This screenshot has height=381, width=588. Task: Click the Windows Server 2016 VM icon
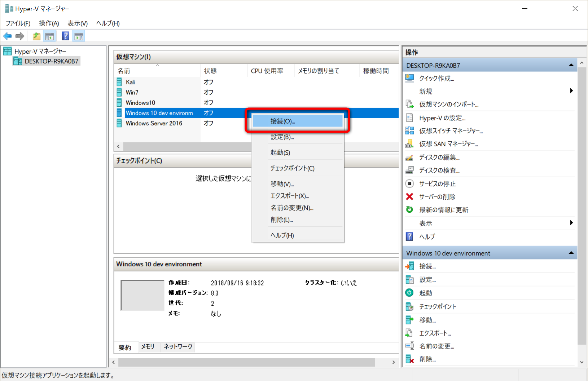click(119, 123)
